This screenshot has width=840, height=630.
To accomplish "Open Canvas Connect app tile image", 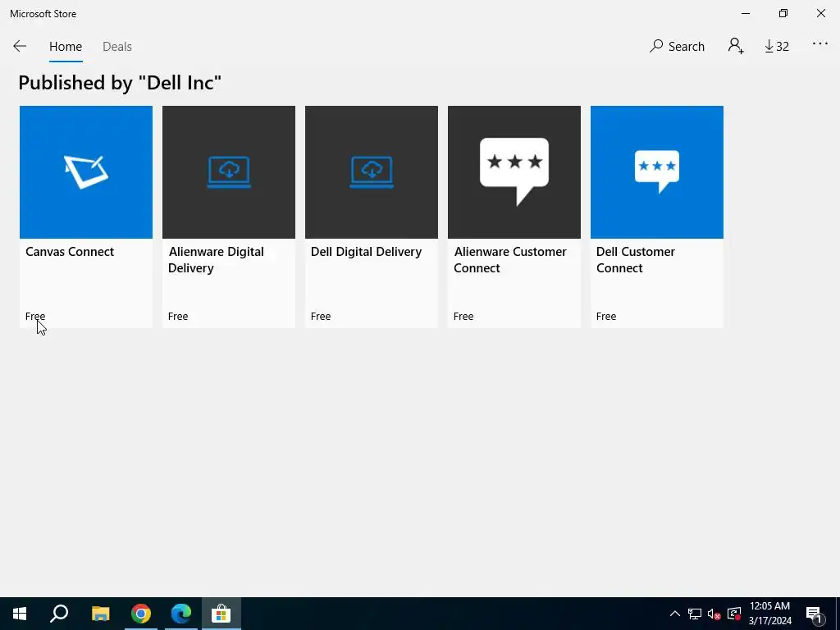I will [85, 172].
